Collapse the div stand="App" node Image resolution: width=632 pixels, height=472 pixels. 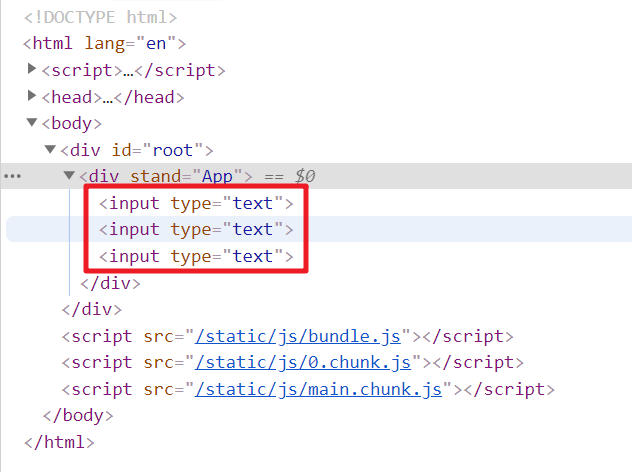point(69,175)
